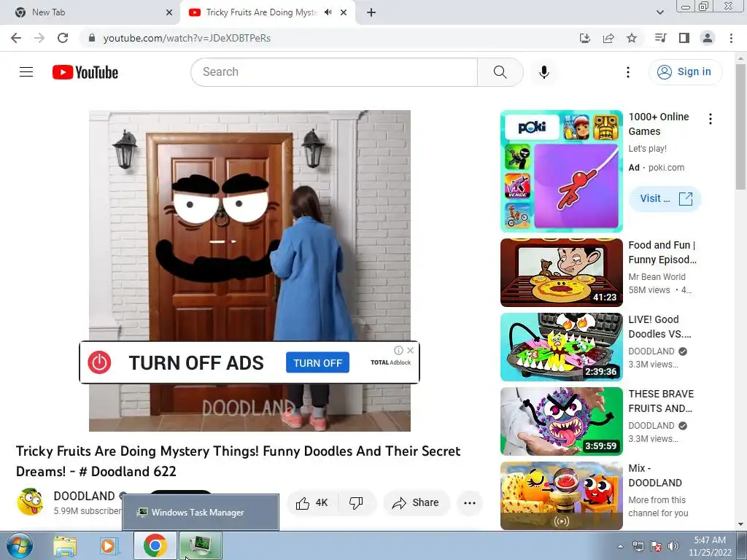Viewport: 747px width, 560px height.
Task: Click the Sign in button
Action: point(685,72)
